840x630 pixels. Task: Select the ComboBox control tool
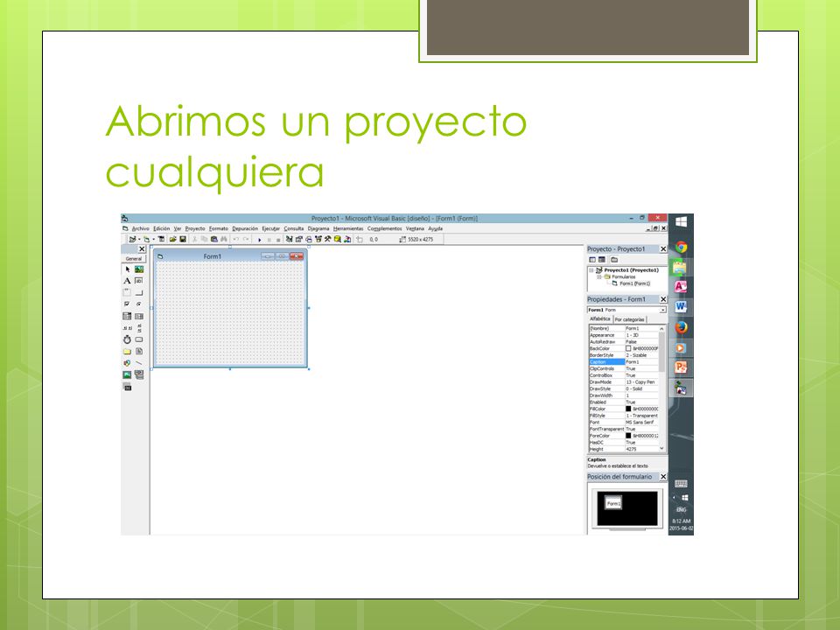click(128, 316)
